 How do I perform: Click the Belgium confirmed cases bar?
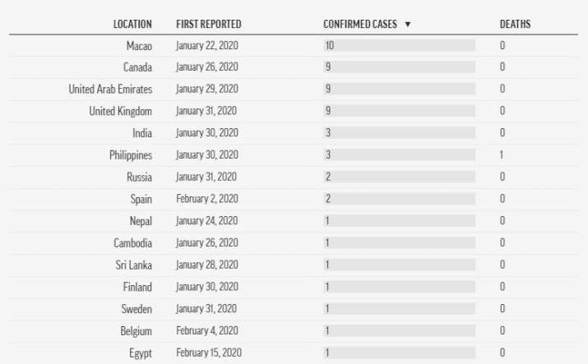coord(400,330)
